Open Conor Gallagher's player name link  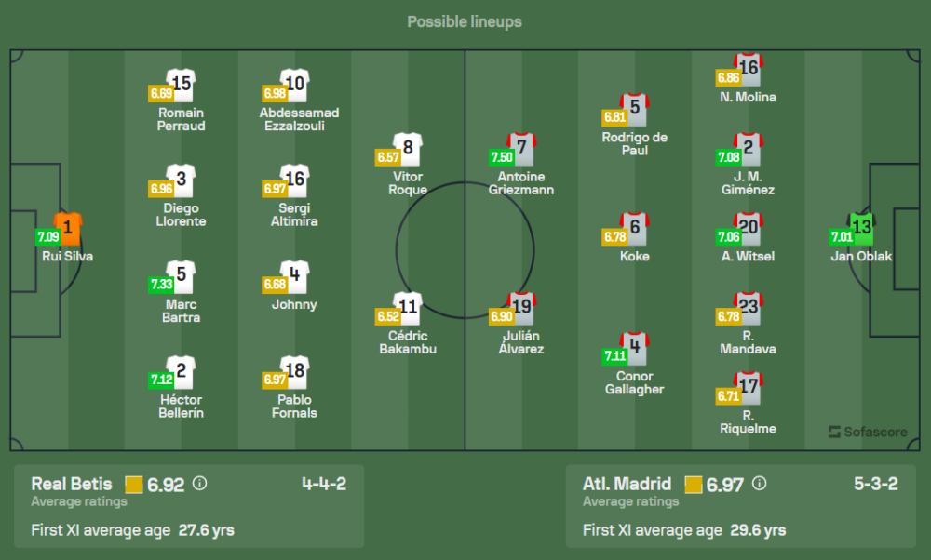[634, 383]
